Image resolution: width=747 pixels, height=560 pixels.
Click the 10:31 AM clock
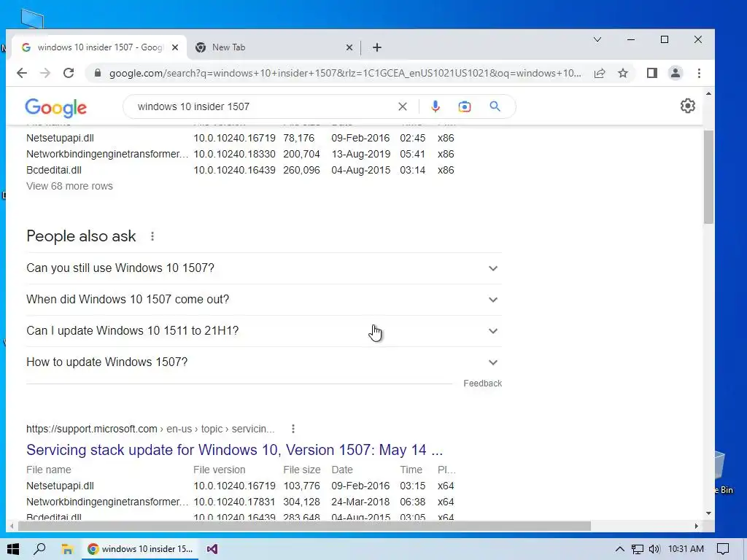click(686, 549)
